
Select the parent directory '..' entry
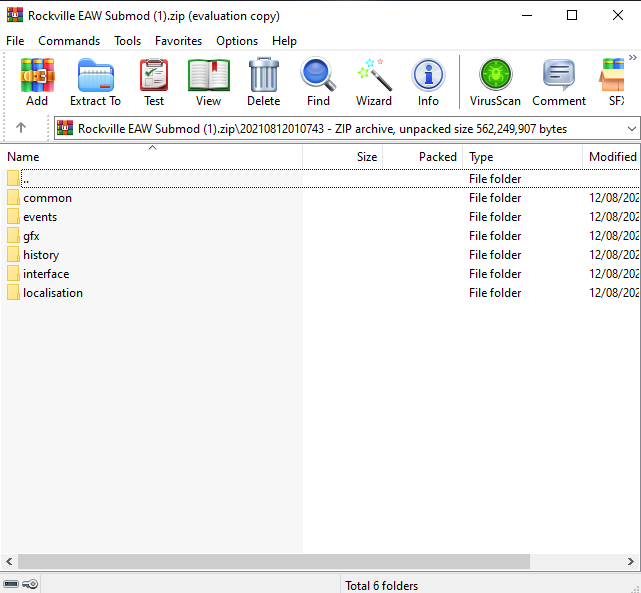coord(26,179)
